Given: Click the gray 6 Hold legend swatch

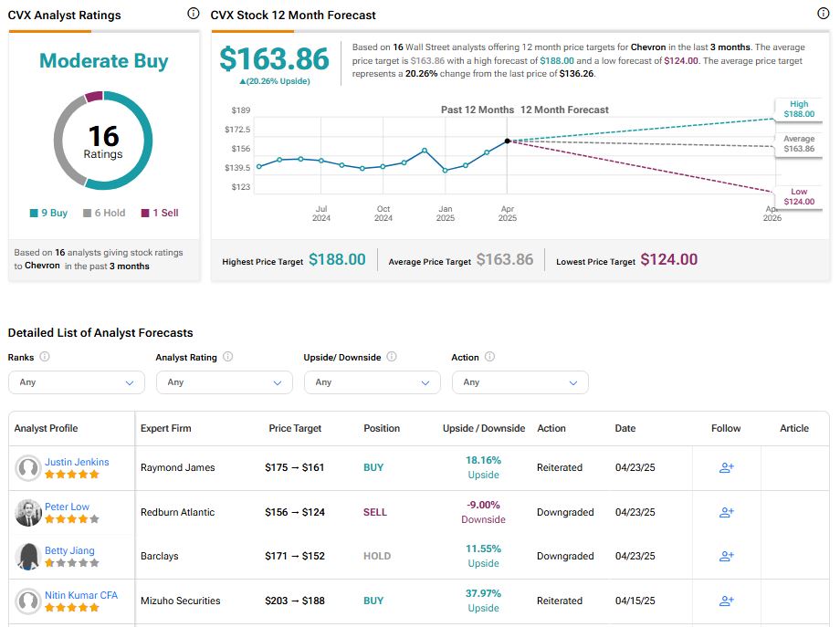Looking at the screenshot, I should [88, 213].
